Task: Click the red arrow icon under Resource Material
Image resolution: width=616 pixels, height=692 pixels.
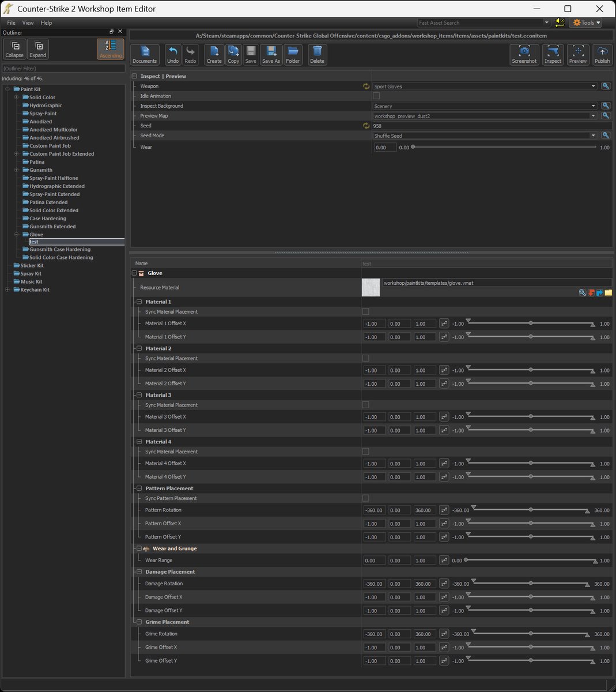Action: coord(591,293)
